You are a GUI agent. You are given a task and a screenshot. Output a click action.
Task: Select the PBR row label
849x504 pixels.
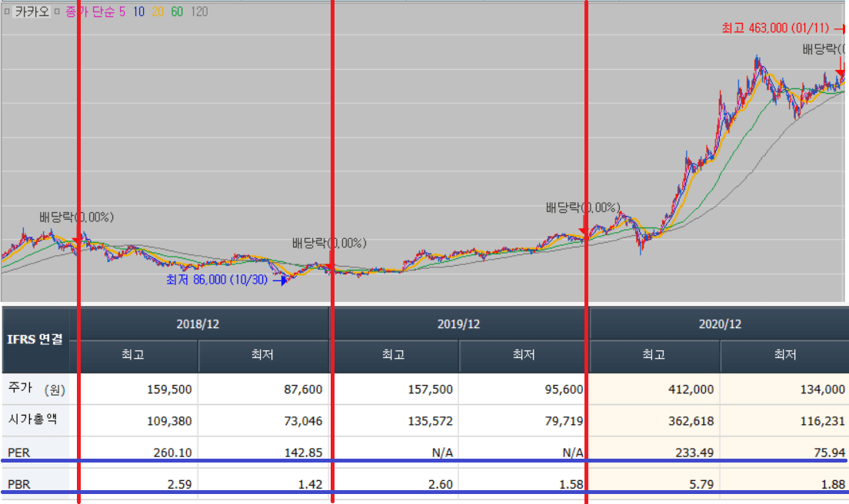pyautogui.click(x=19, y=484)
